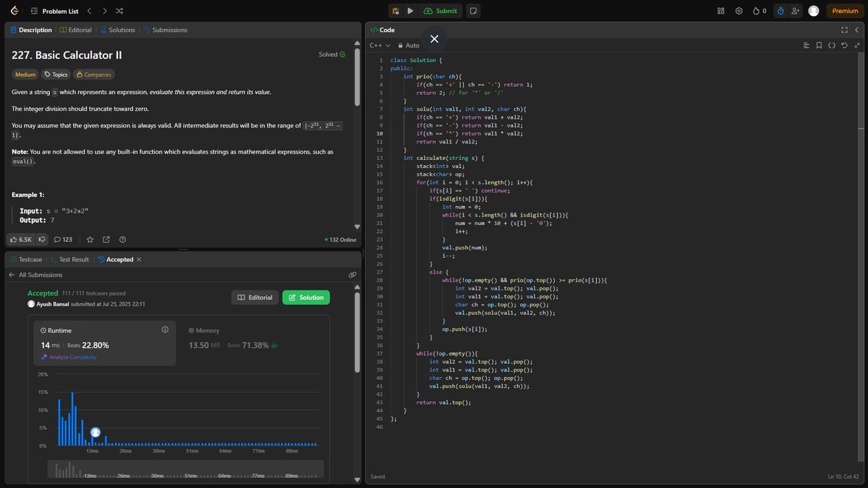Expand the Topics tag
Image resolution: width=868 pixels, height=488 pixels.
pos(55,74)
